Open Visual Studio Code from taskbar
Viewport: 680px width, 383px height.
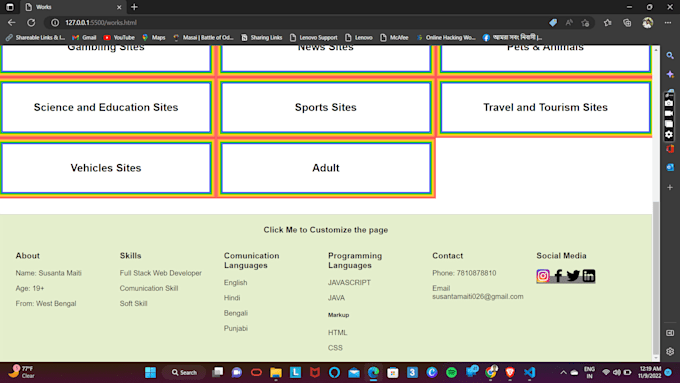click(529, 372)
